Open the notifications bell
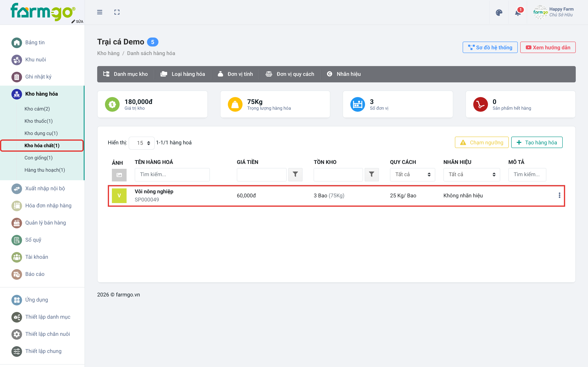Screen dimensions: 588x367 [x=518, y=13]
